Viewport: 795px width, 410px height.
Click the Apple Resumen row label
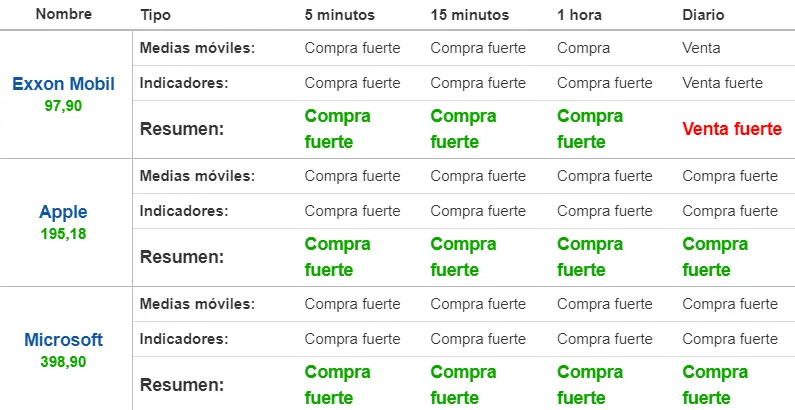[182, 257]
